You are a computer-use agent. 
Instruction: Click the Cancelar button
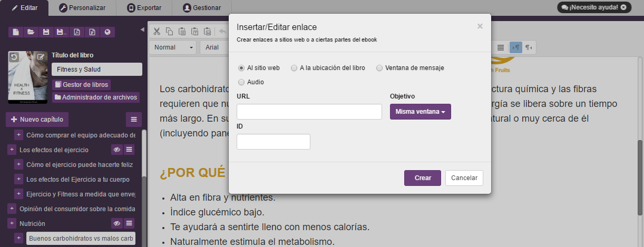(464, 178)
